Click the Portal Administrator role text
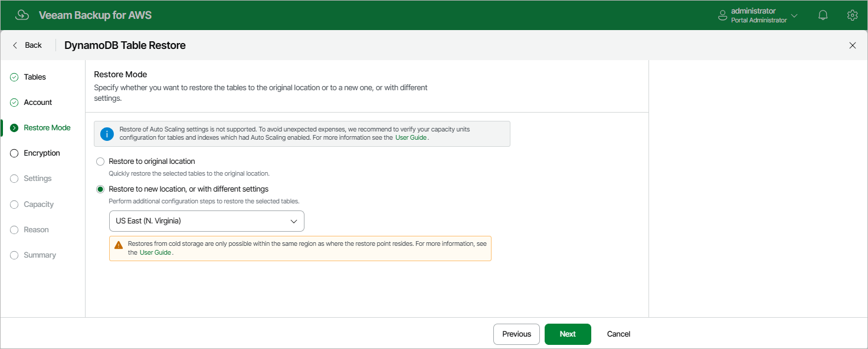 (759, 20)
